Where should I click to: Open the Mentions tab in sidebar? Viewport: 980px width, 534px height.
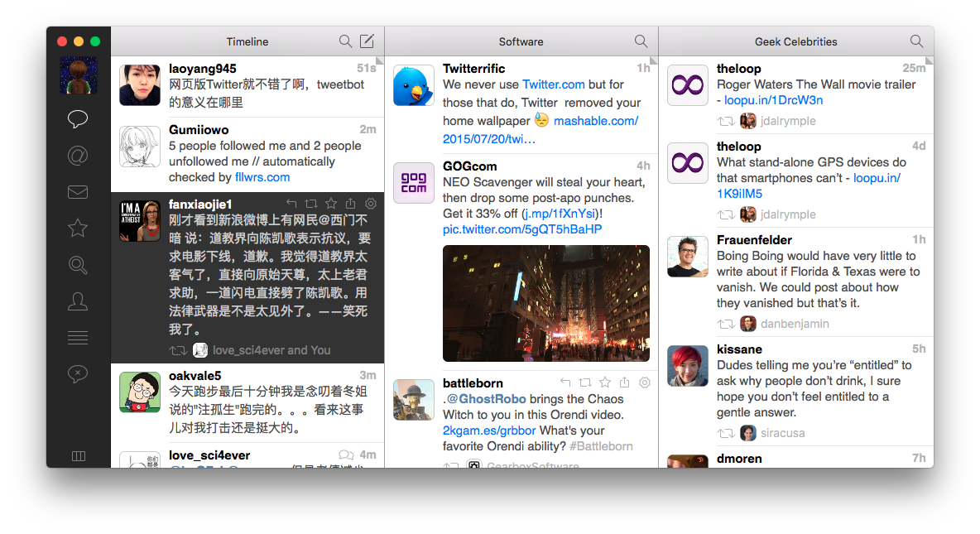pyautogui.click(x=78, y=155)
